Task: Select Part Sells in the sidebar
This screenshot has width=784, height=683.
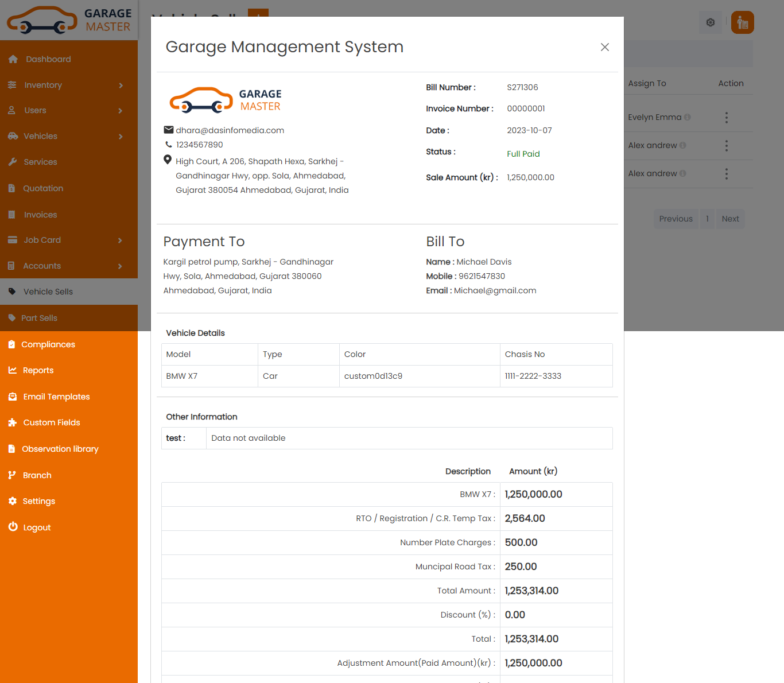Action: [39, 318]
